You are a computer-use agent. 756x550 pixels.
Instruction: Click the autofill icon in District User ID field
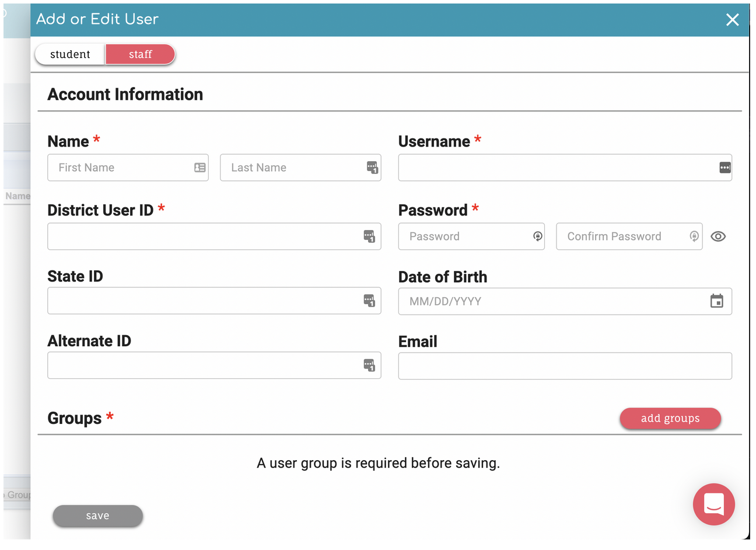[369, 236]
